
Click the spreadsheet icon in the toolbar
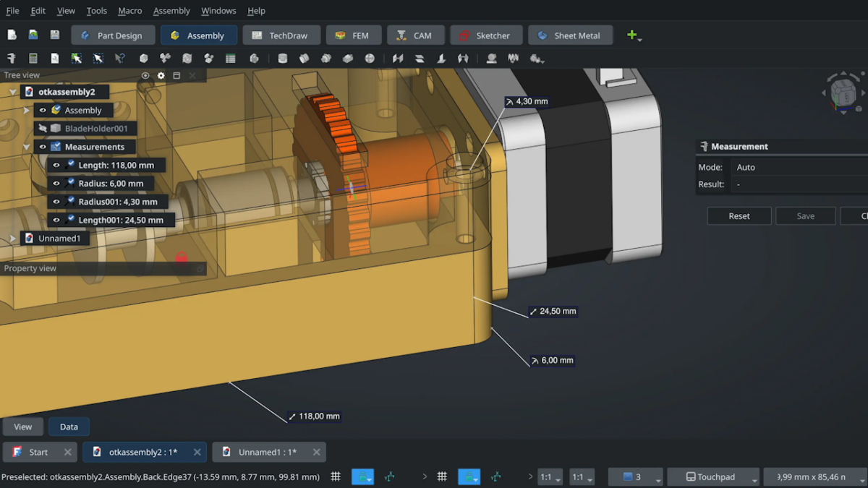pyautogui.click(x=231, y=59)
